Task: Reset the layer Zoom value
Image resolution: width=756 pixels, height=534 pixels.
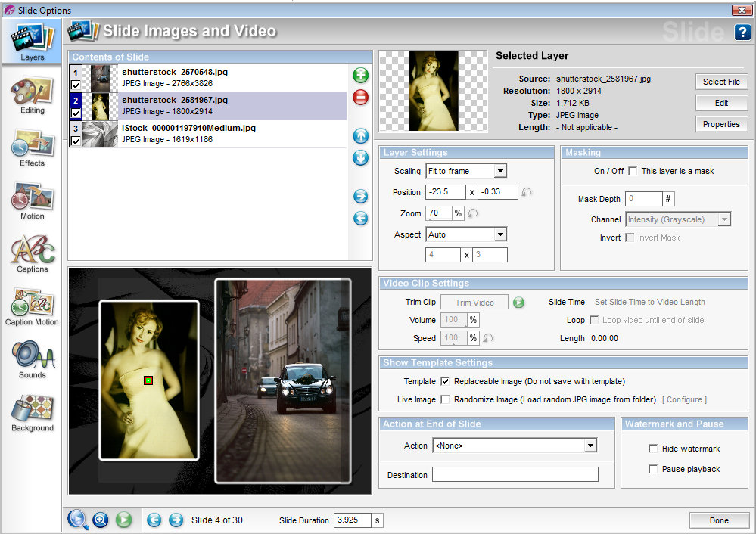Action: (472, 213)
